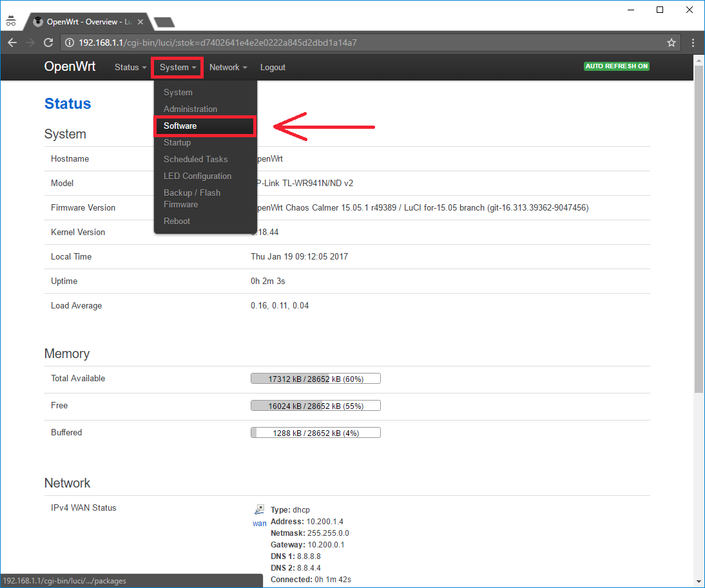The width and height of the screenshot is (705, 588).
Task: Select Reboot from the System menu
Action: [x=177, y=221]
